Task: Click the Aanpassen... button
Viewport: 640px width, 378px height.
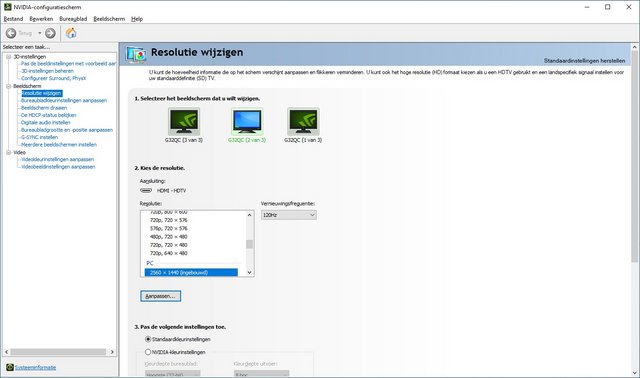Action: point(160,296)
